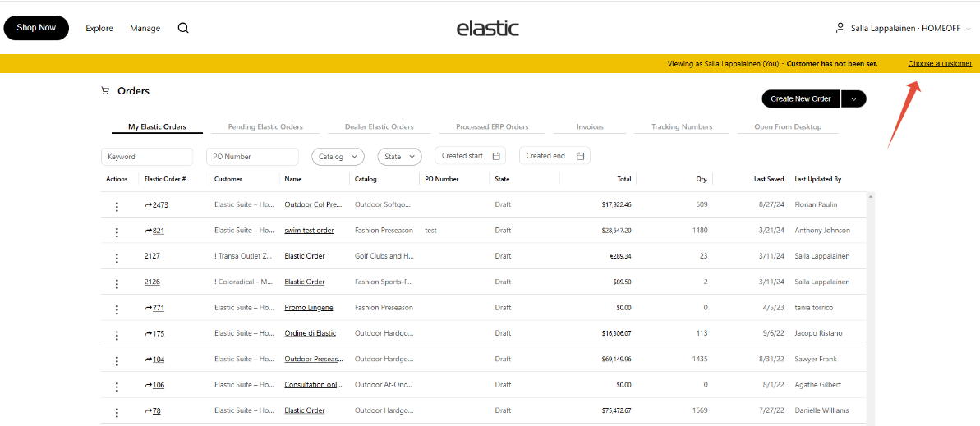This screenshot has height=426, width=980.
Task: Open order number 2127 link
Action: point(152,256)
